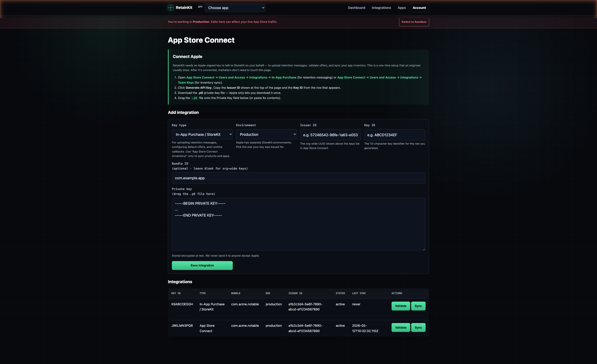Click the 'In-App Purchase / StoreKit' type cell
Image resolution: width=597 pixels, height=364 pixels.
click(212, 307)
